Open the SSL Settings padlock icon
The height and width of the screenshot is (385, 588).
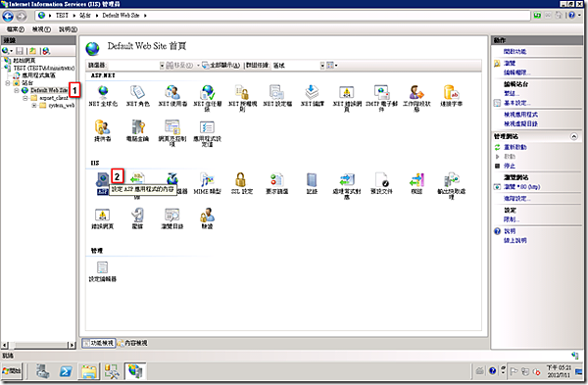click(x=241, y=180)
